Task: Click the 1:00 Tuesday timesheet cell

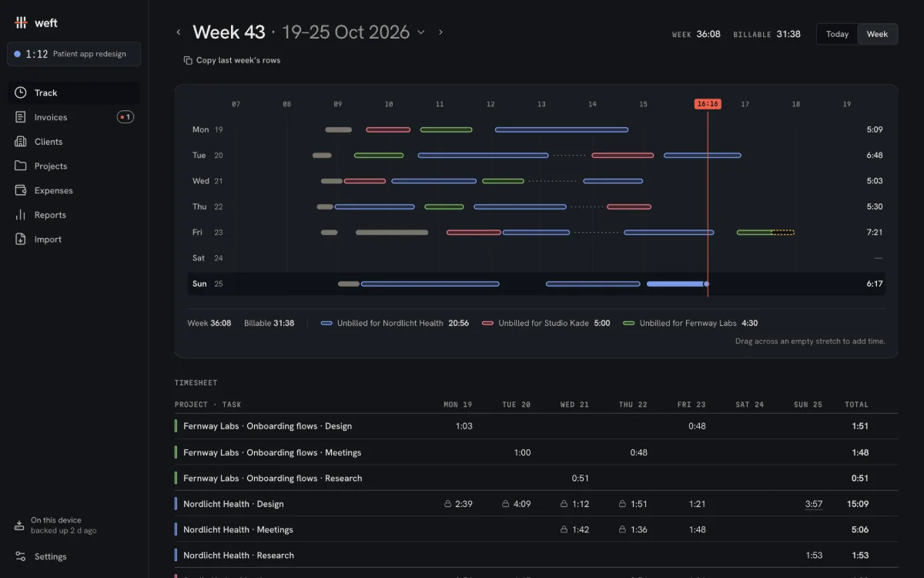Action: [x=522, y=452]
